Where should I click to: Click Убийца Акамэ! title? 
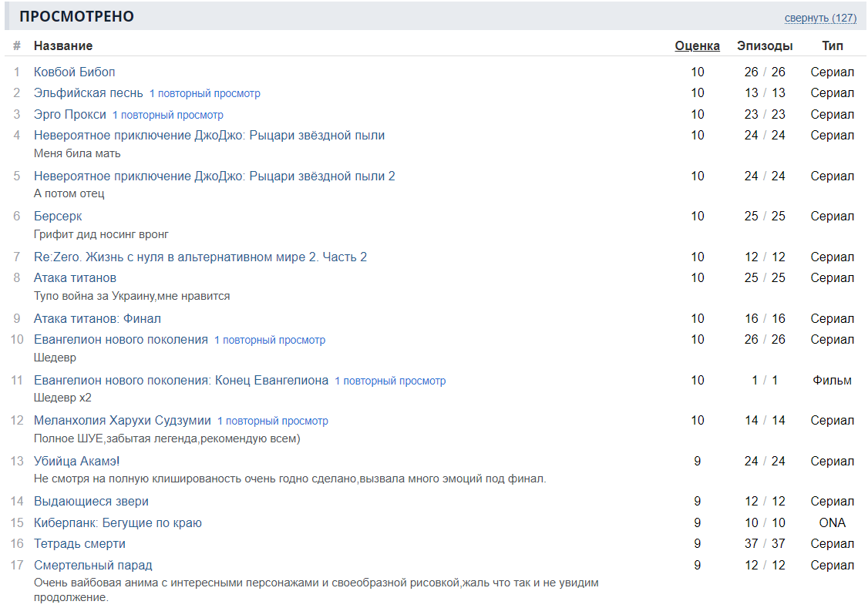tap(77, 461)
